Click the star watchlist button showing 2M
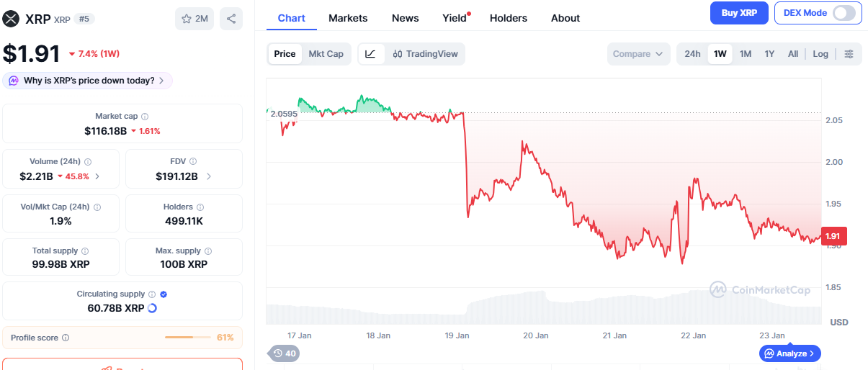The height and width of the screenshot is (370, 868). point(194,19)
